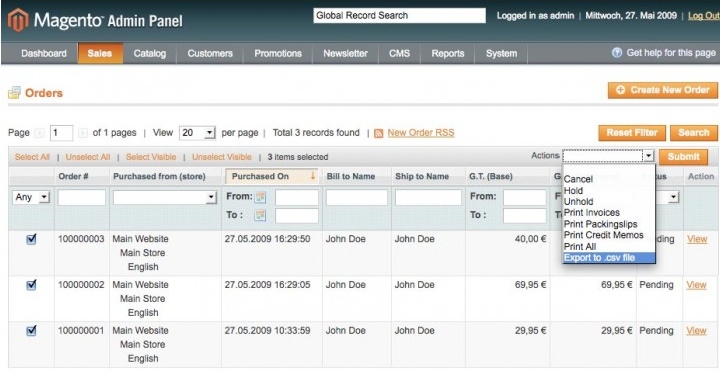Open Purchased On From calendar icon
The width and height of the screenshot is (720, 371).
point(260,197)
